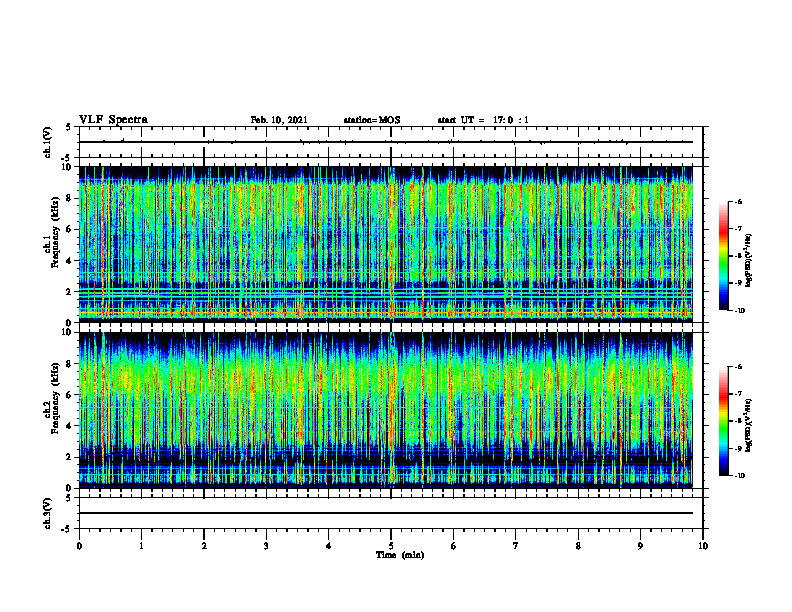Click time axis tick label '4'
The height and width of the screenshot is (612, 792).
pyautogui.click(x=328, y=546)
